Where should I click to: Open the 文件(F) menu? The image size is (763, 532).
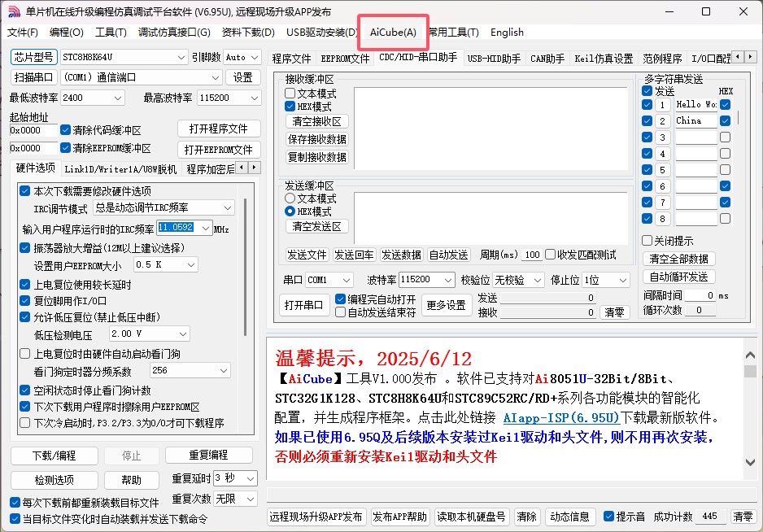click(23, 32)
